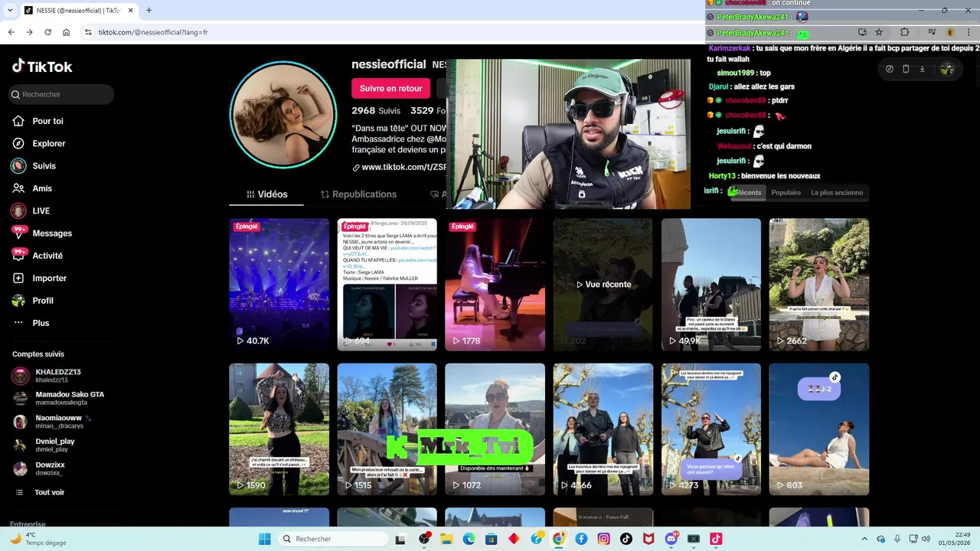
Task: Open the Suivis feed in the sidebar
Action: (34, 166)
